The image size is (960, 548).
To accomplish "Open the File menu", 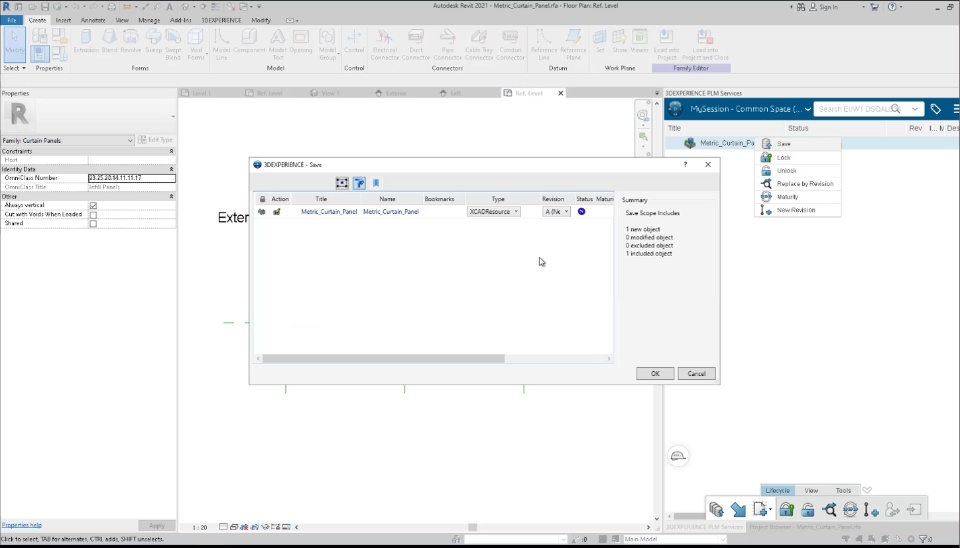I will [12, 20].
